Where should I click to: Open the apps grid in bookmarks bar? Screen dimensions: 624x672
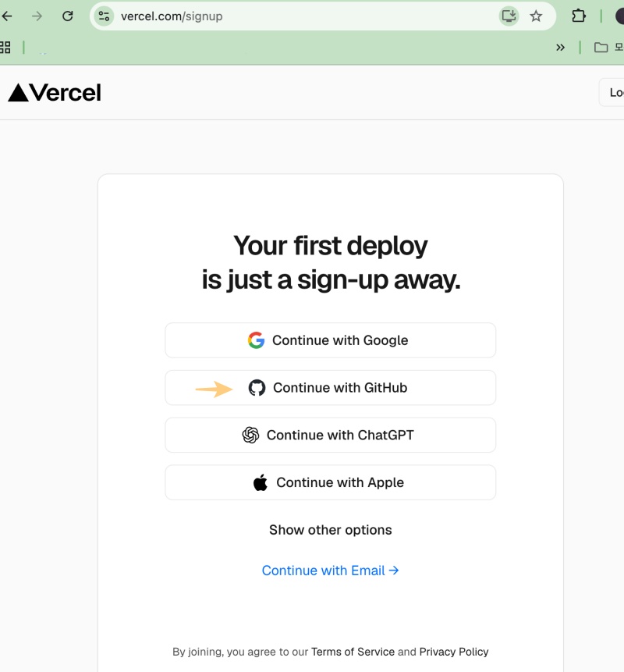coord(5,47)
